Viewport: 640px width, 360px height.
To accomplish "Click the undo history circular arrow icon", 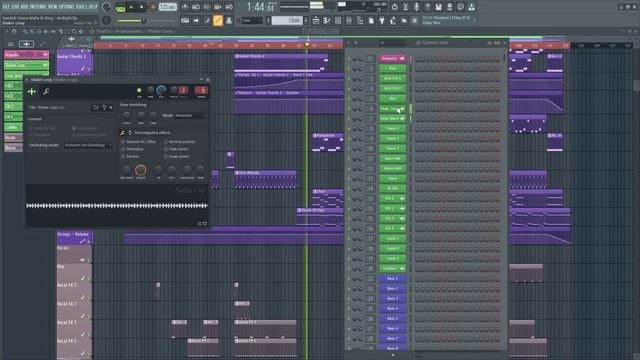I will point(394,7).
